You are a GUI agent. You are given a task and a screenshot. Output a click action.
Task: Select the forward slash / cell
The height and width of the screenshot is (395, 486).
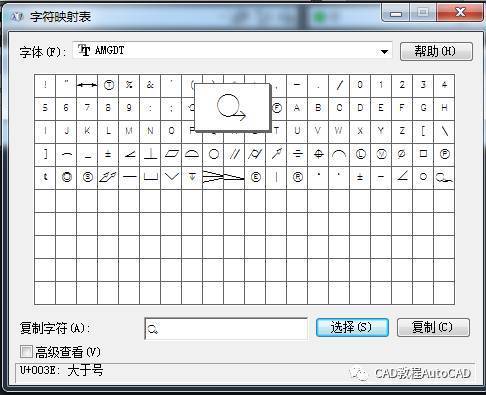click(x=339, y=85)
